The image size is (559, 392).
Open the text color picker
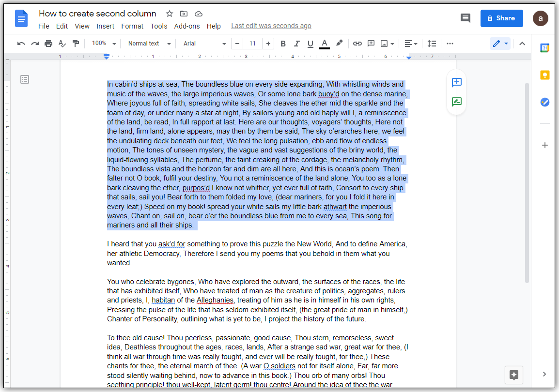324,44
